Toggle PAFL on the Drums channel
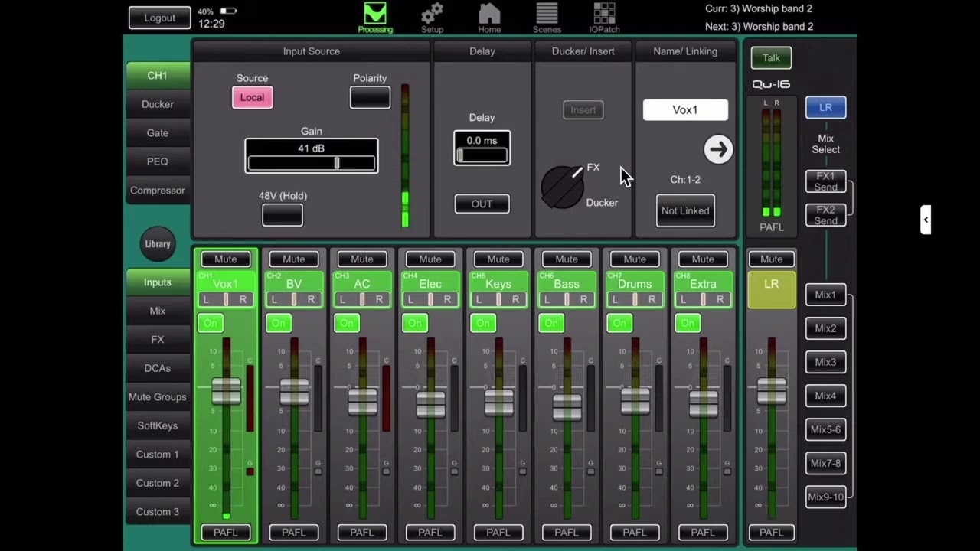 click(635, 532)
